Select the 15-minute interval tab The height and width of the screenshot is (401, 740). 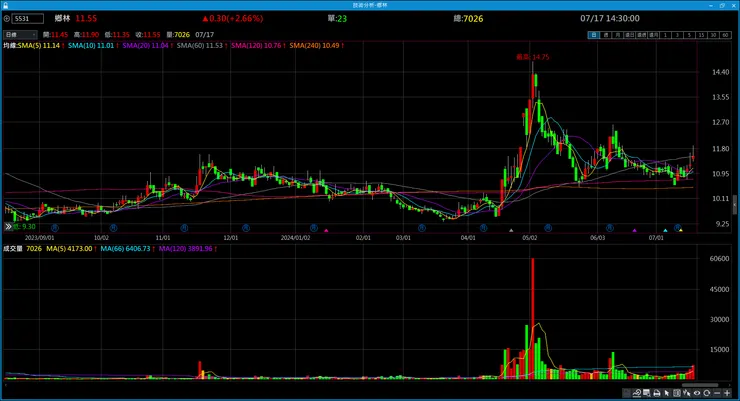click(x=701, y=35)
